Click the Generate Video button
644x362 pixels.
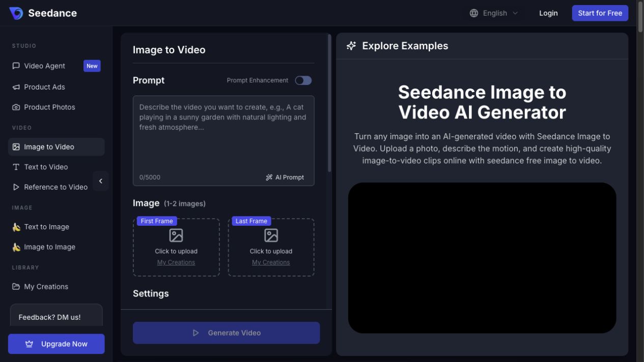click(x=227, y=333)
